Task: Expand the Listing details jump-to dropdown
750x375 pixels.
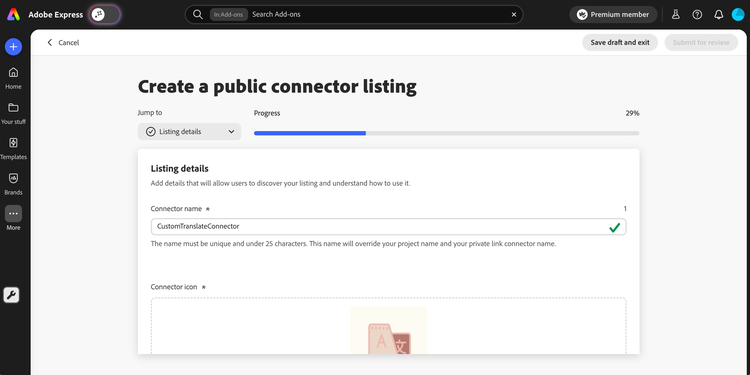Action: click(x=189, y=132)
